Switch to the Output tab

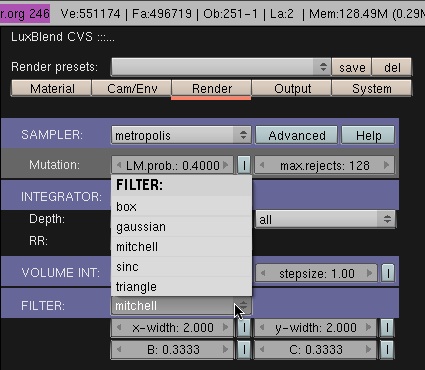(292, 89)
